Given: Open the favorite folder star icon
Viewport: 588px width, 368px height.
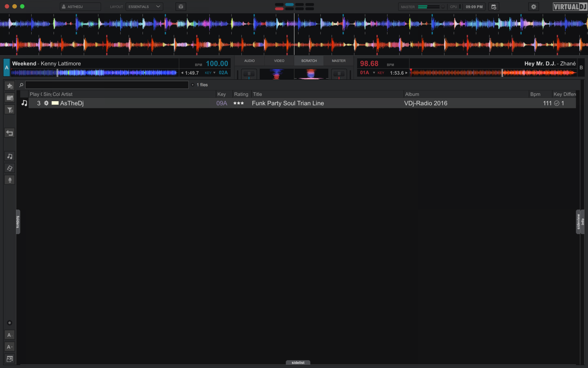Looking at the screenshot, I should coord(10,86).
